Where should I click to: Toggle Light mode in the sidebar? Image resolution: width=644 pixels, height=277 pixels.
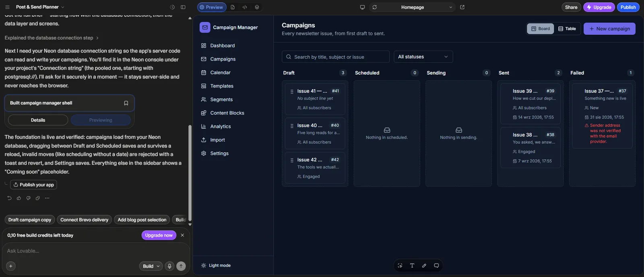(216, 265)
